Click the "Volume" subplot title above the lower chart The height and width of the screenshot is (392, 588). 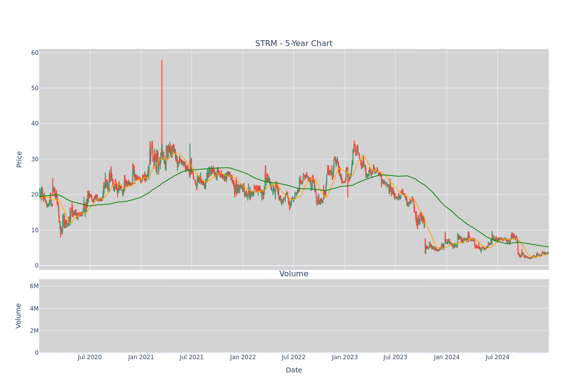pos(294,274)
